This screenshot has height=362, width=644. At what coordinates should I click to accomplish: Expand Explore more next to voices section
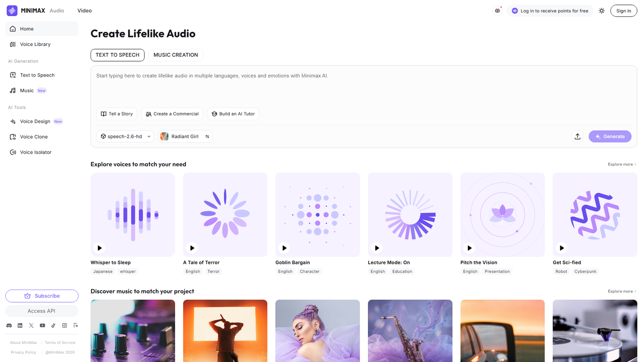pos(621,164)
